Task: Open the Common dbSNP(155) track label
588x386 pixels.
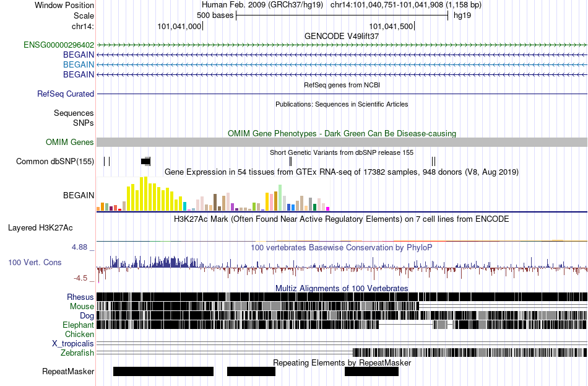Action: [x=55, y=162]
